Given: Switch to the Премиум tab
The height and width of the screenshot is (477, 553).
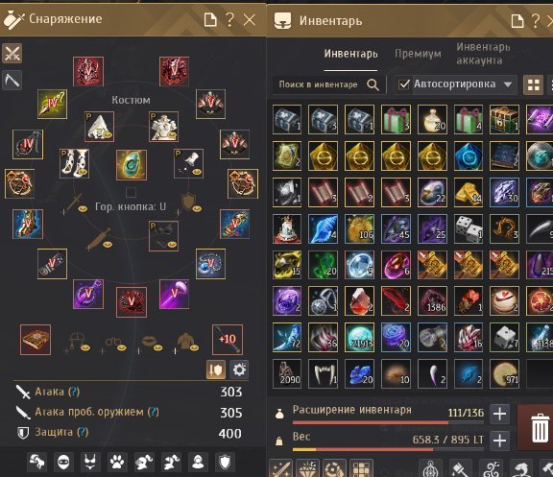Looking at the screenshot, I should click(418, 54).
